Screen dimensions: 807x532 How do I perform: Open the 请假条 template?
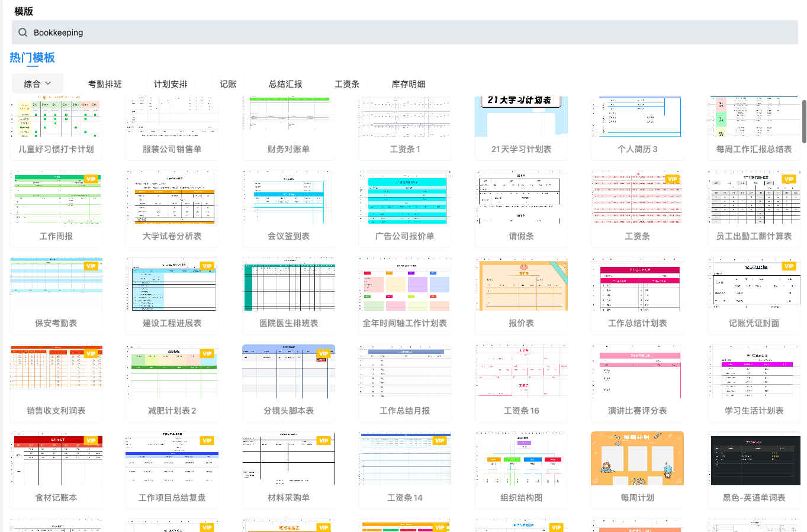pyautogui.click(x=521, y=208)
